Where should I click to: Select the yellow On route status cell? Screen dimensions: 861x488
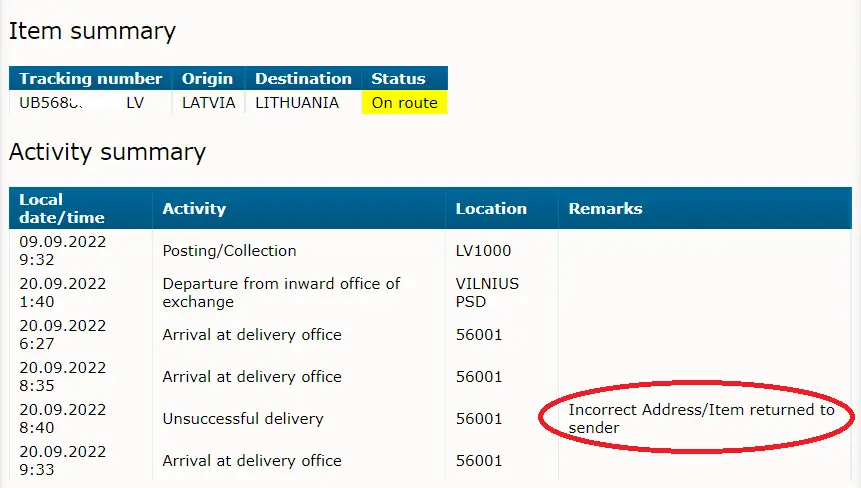(405, 103)
